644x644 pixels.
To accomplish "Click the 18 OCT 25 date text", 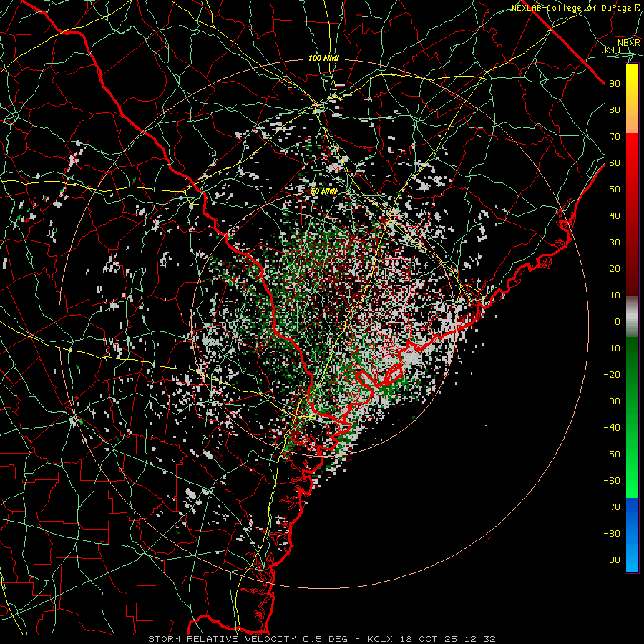I will point(429,639).
